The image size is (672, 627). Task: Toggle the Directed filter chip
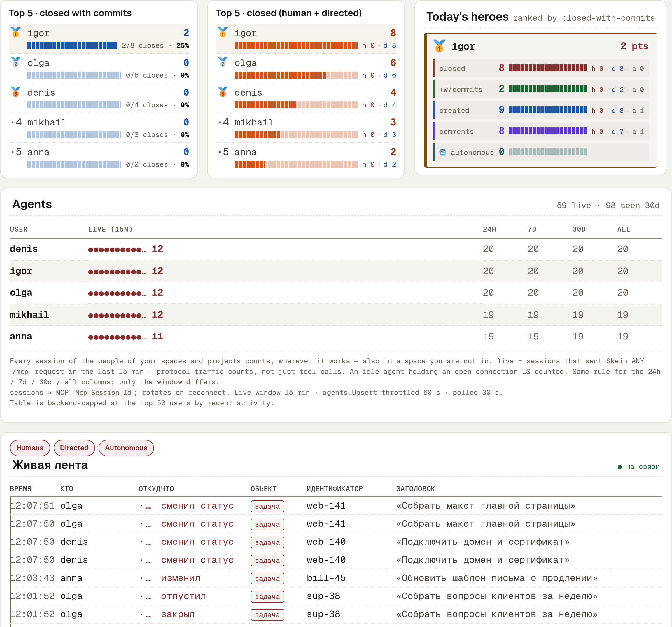click(x=74, y=448)
